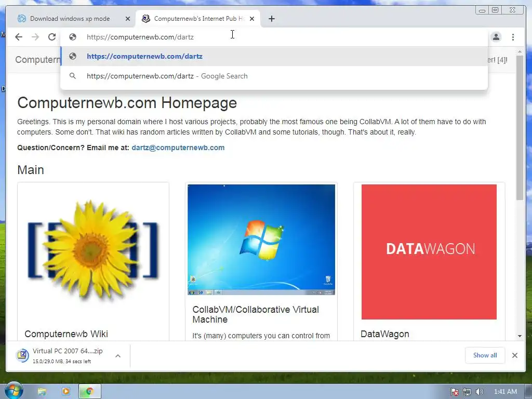Image resolution: width=532 pixels, height=399 pixels.
Task: Go back using the browser back arrow
Action: tap(19, 37)
